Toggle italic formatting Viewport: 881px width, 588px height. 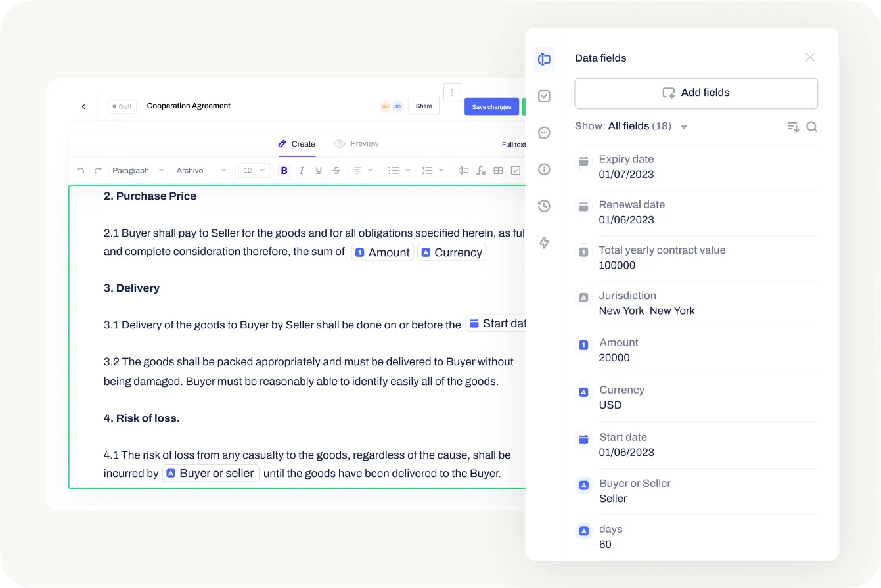click(x=302, y=170)
